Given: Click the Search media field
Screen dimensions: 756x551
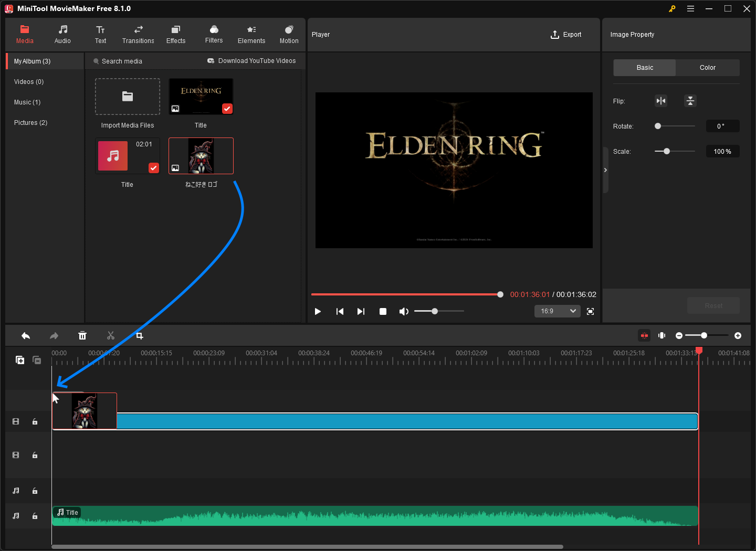Looking at the screenshot, I should click(x=142, y=61).
